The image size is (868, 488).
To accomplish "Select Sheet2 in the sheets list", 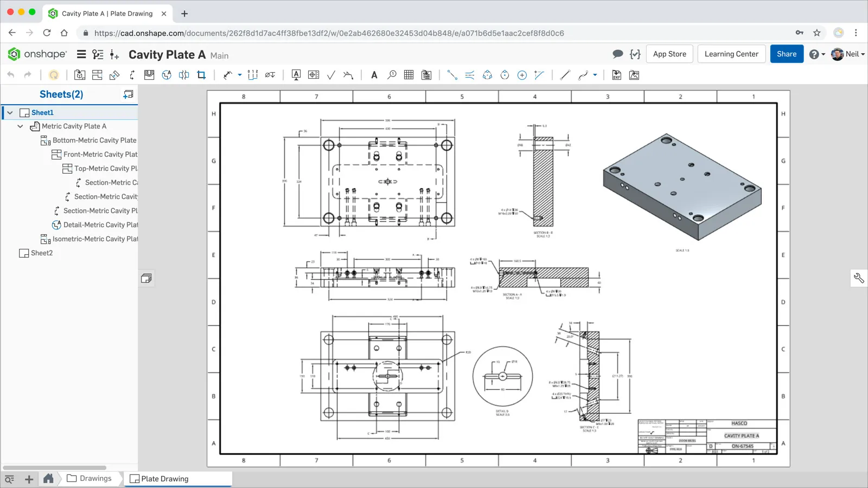I will 42,253.
